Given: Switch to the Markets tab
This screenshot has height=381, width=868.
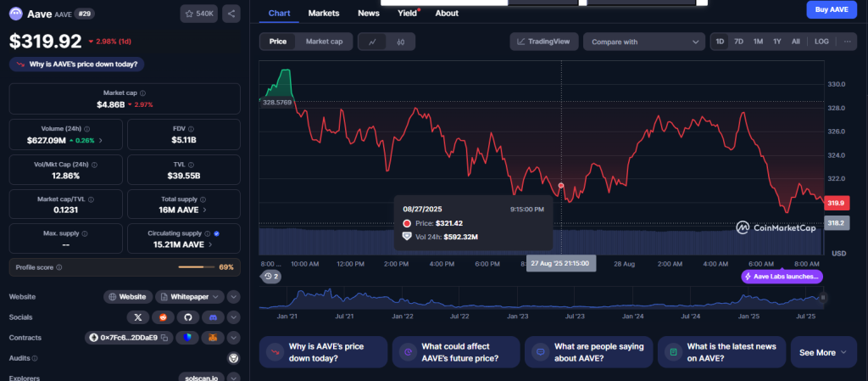Looking at the screenshot, I should pyautogui.click(x=324, y=14).
